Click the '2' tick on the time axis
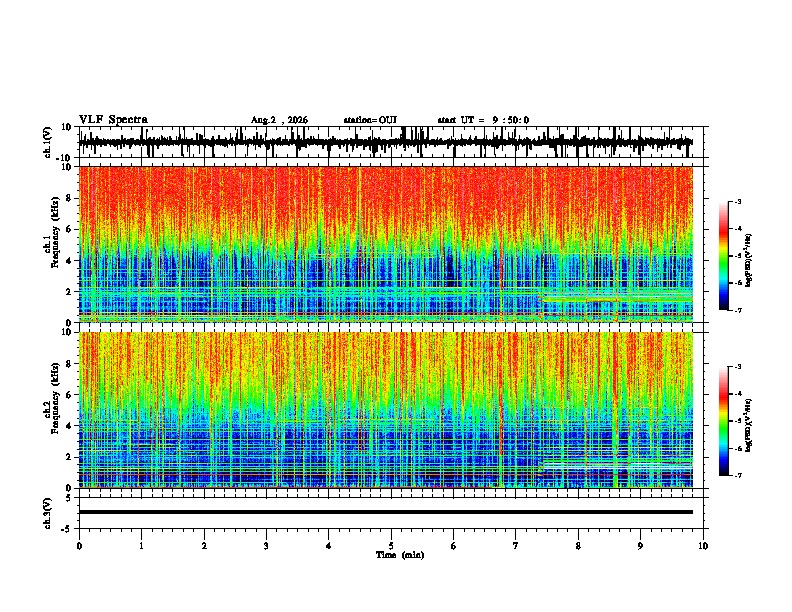 click(204, 546)
